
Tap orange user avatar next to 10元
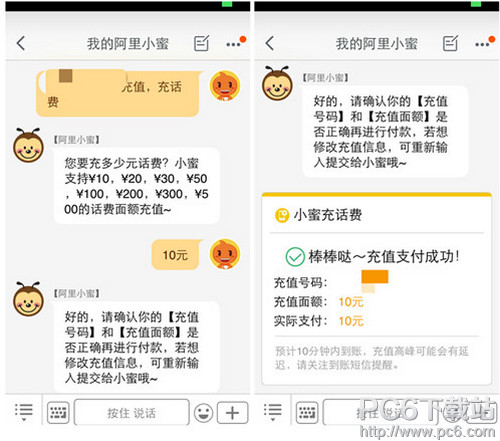225,254
